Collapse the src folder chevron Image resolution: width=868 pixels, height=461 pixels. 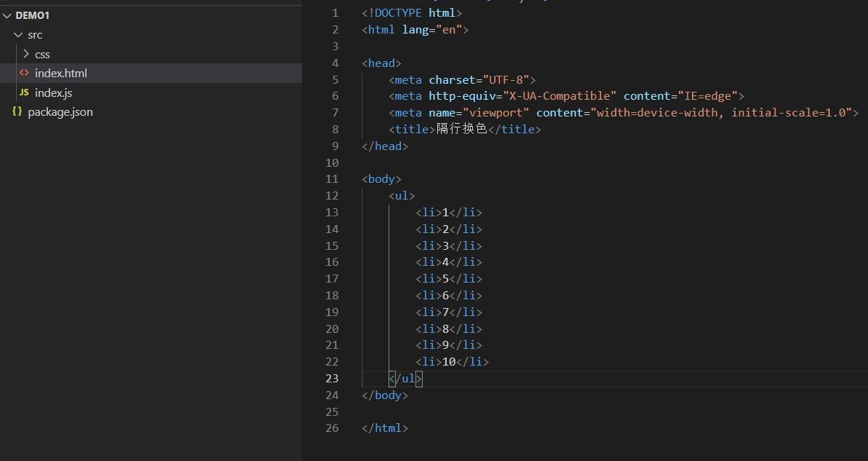18,34
